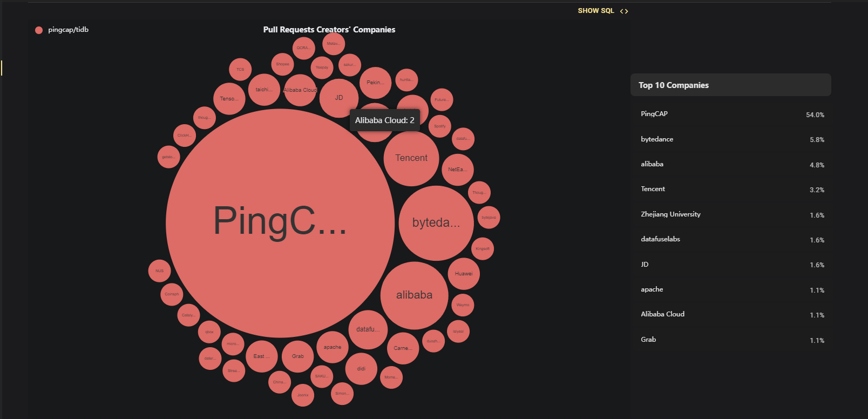Click the Huawei bubble
Image resolution: width=868 pixels, height=419 pixels.
pyautogui.click(x=464, y=274)
